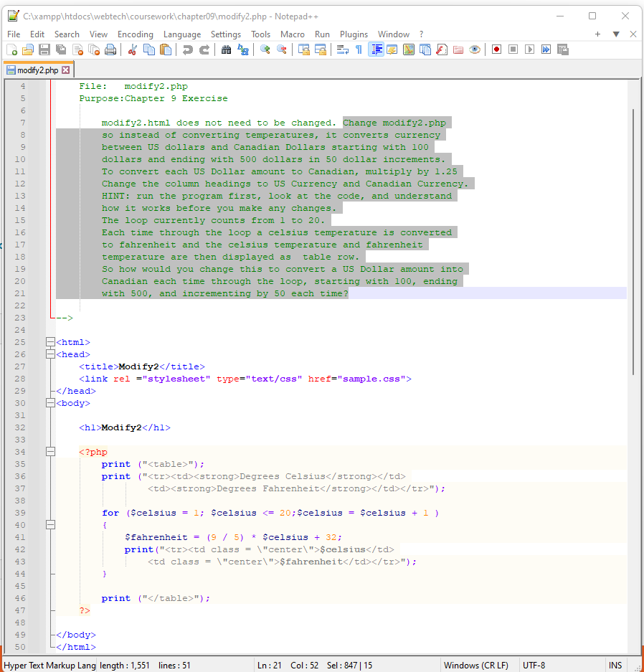Run macro multiple times icon
The image size is (644, 672).
(546, 49)
